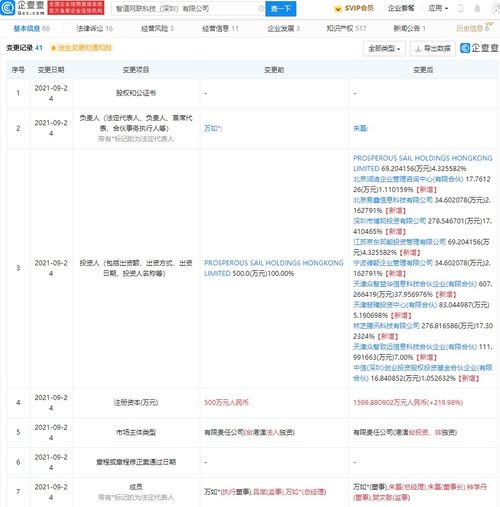
Task: Expand the 全部类型 filter dropdown
Action: (x=384, y=49)
